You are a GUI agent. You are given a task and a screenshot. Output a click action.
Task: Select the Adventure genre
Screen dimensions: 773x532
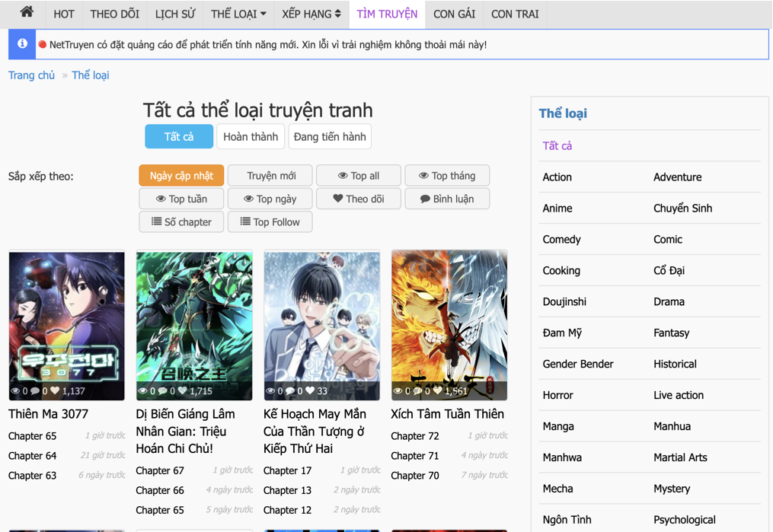coord(677,177)
